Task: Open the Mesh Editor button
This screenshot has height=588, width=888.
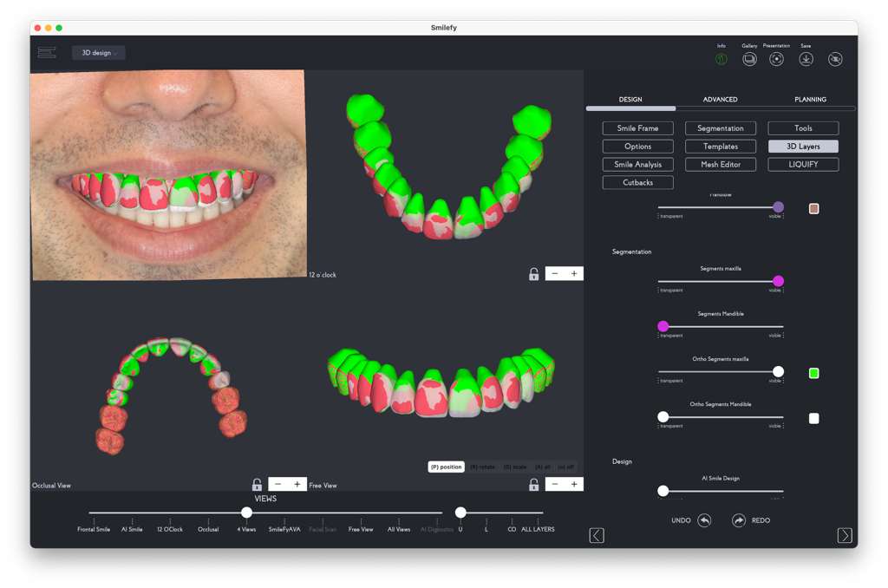Action: pos(721,165)
